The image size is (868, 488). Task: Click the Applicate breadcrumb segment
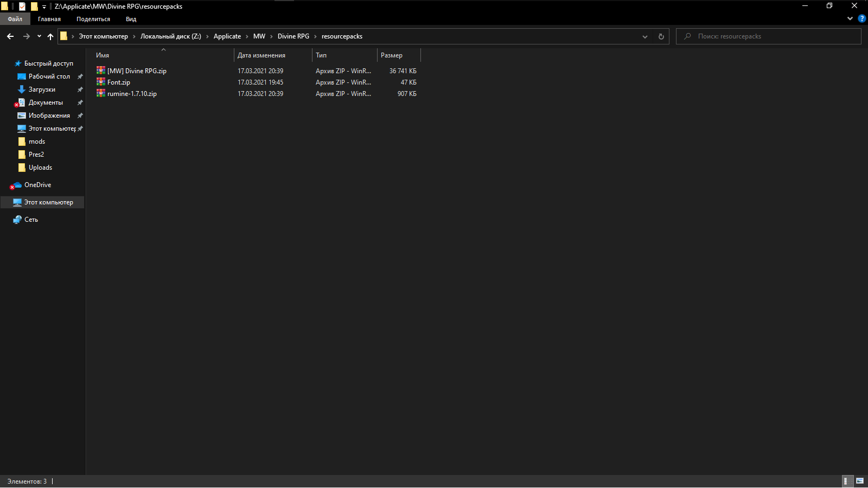click(227, 36)
